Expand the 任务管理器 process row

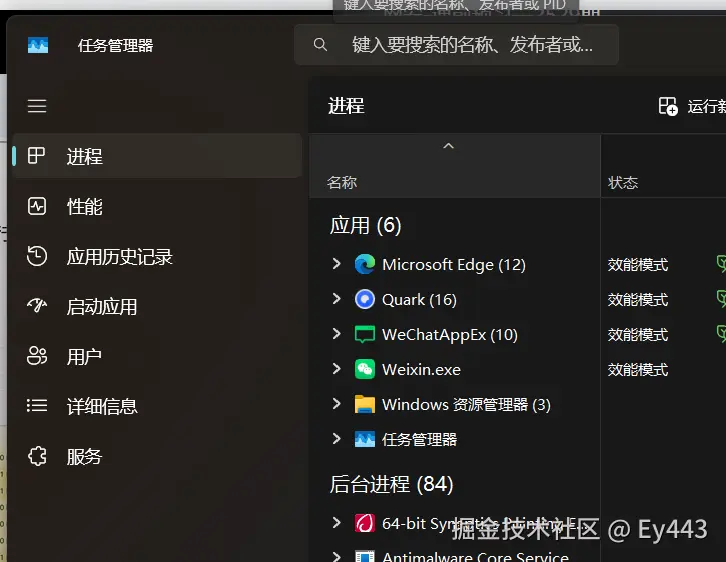coord(337,438)
